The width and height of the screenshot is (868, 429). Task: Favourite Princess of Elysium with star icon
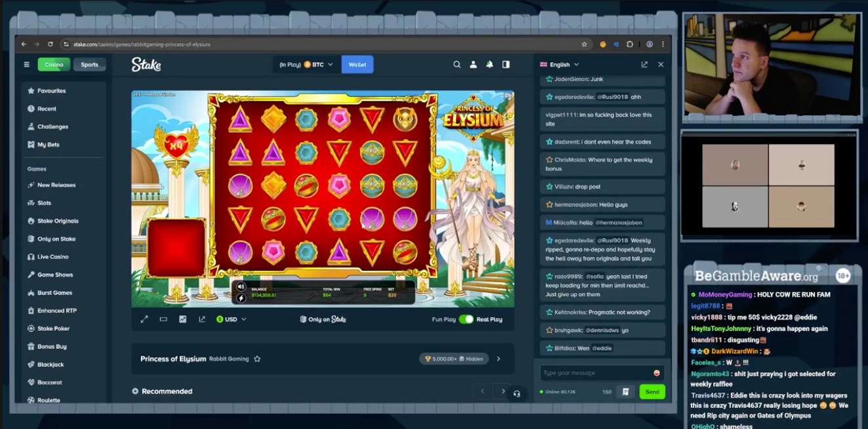(257, 359)
